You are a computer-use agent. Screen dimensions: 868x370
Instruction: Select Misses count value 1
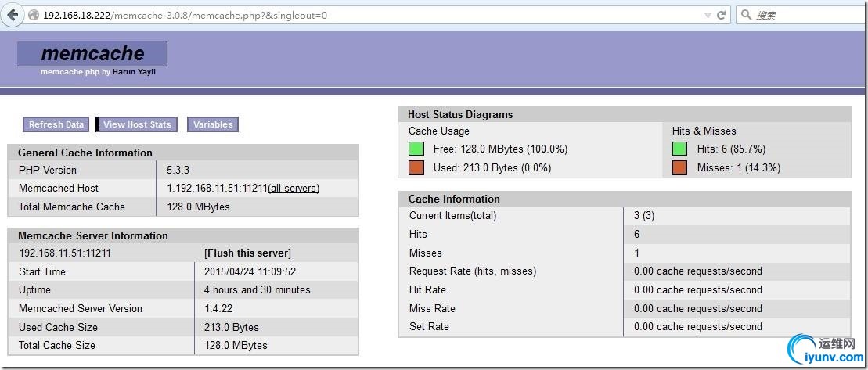636,253
